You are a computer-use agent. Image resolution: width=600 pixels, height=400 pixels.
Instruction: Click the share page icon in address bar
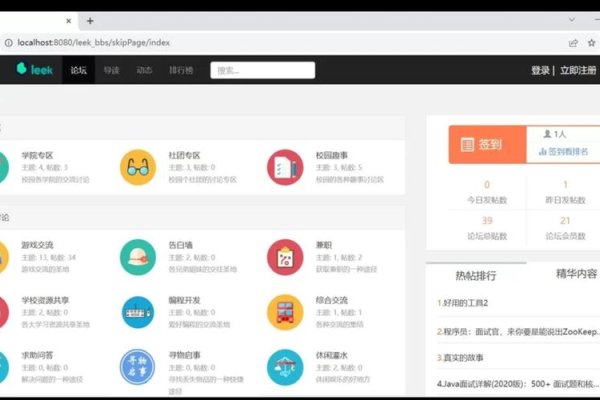pos(573,42)
